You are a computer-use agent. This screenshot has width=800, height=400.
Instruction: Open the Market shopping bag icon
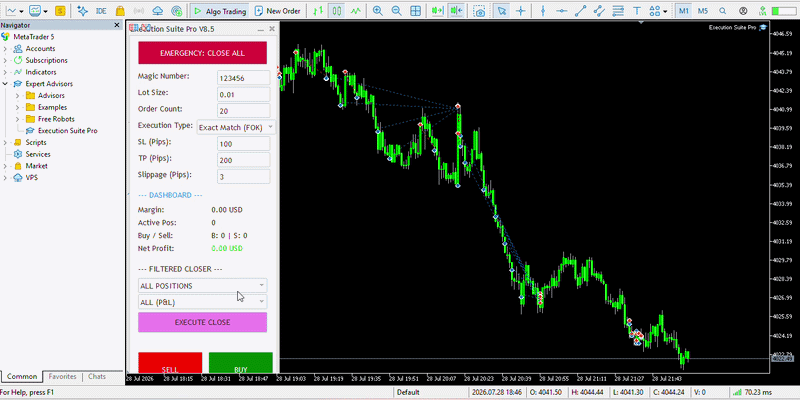coord(120,11)
